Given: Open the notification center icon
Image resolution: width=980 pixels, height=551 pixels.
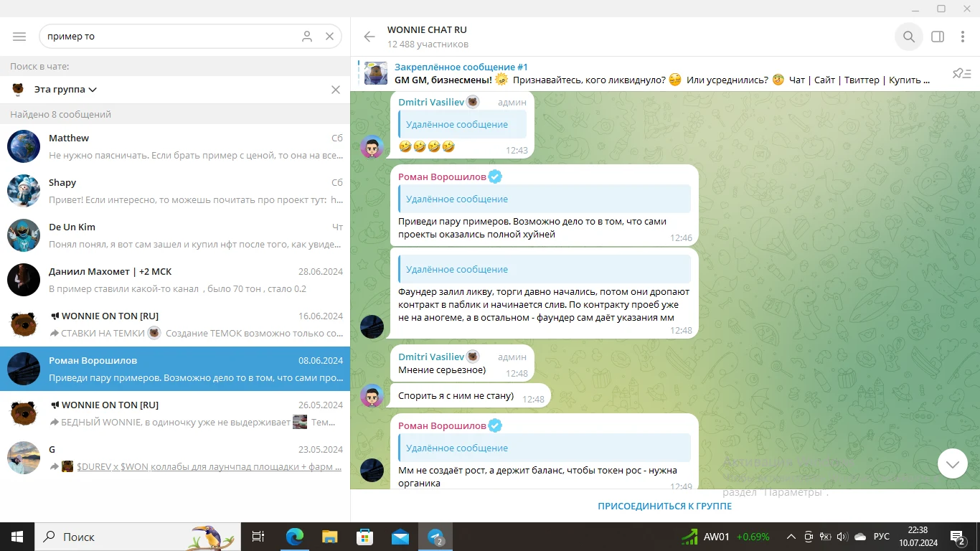Looking at the screenshot, I should click(958, 537).
